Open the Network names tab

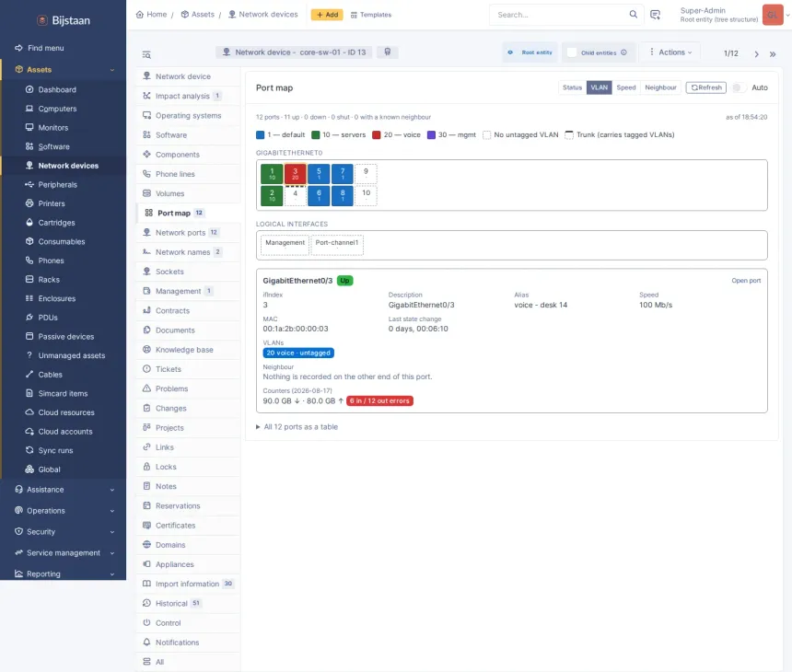click(x=189, y=252)
